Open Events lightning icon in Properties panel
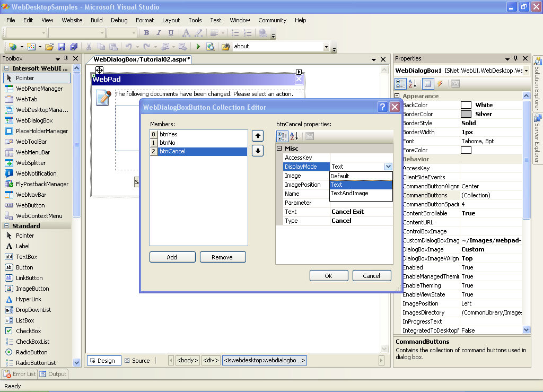The height and width of the screenshot is (392, 543). pos(440,84)
